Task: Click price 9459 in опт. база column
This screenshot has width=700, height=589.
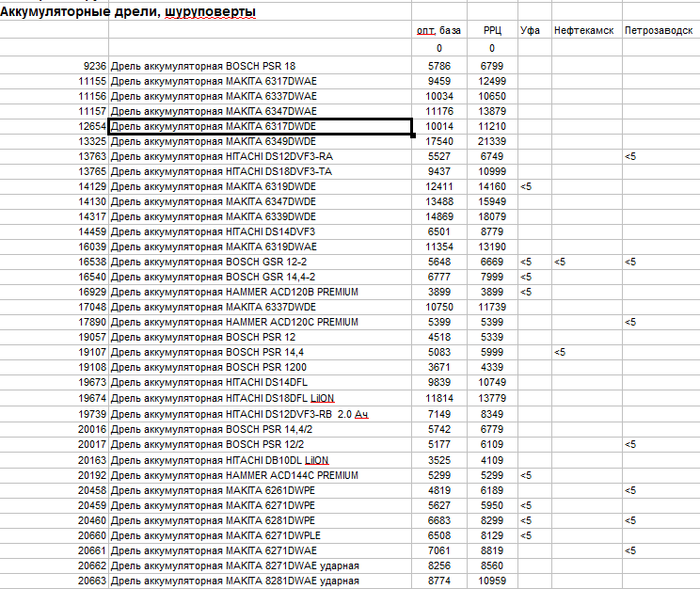Action: (439, 81)
